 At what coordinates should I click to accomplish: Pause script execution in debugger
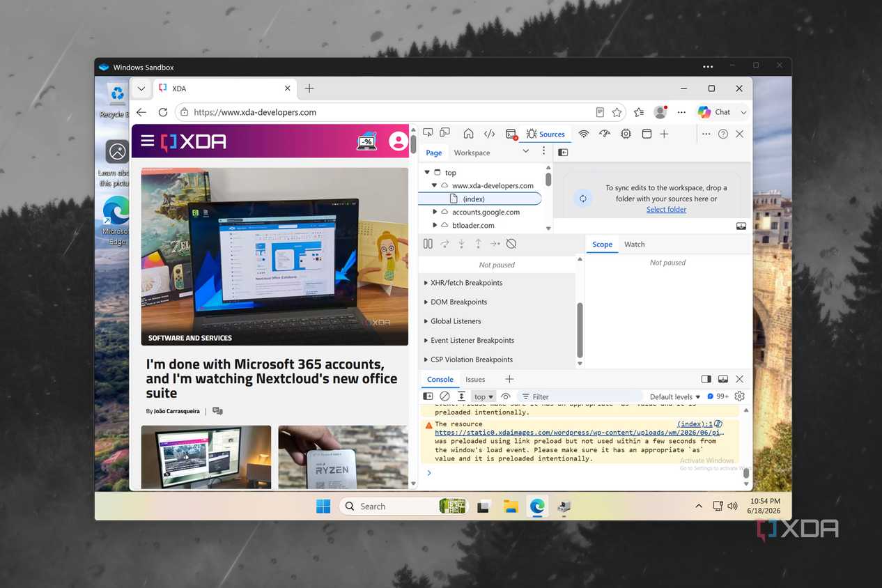click(x=428, y=244)
